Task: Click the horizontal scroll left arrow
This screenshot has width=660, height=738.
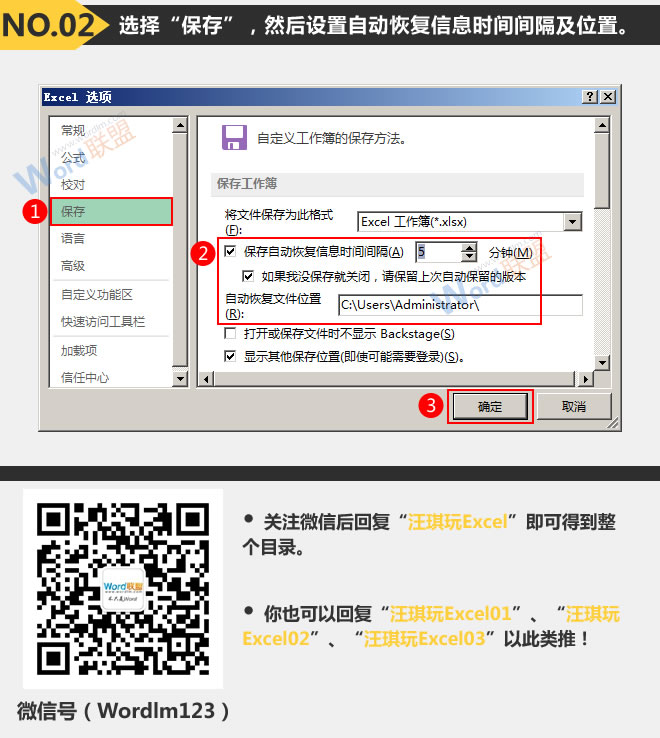Action: [x=206, y=379]
